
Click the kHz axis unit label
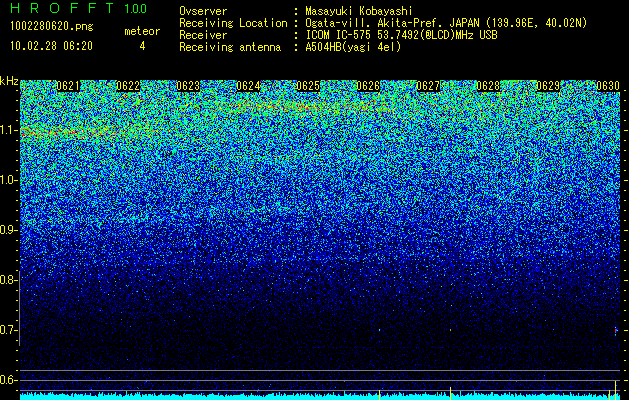click(x=9, y=81)
